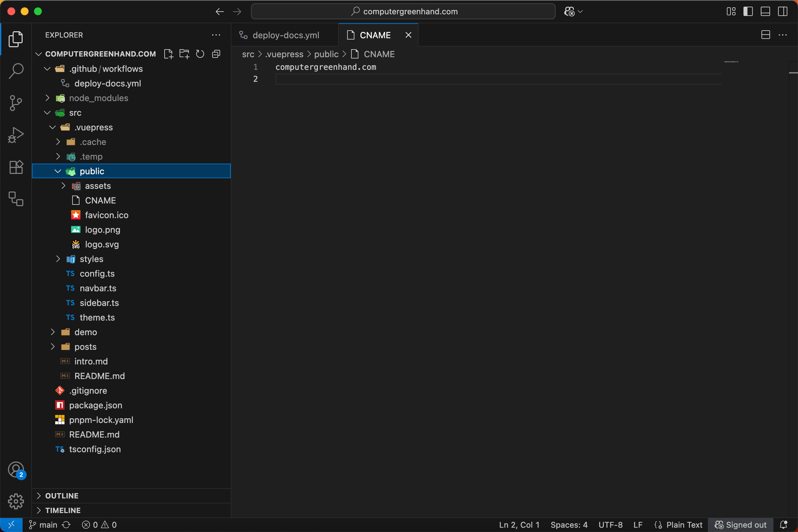
Task: Open config.ts in the file tree
Action: 131,273
